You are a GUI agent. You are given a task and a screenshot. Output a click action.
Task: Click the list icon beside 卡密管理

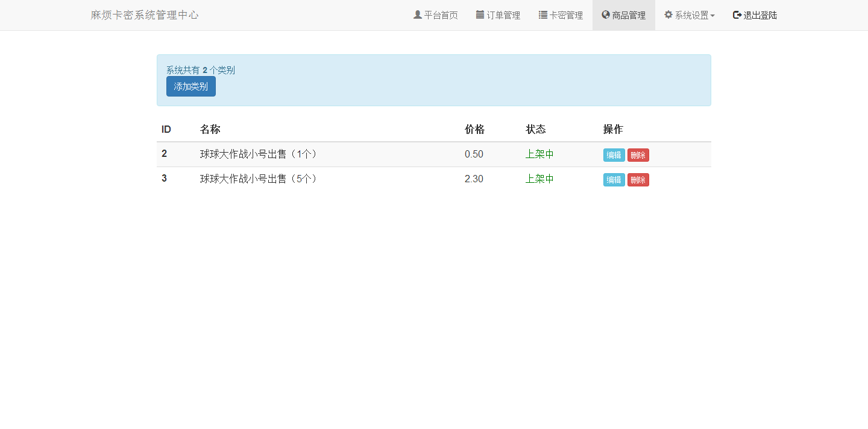[x=542, y=14]
